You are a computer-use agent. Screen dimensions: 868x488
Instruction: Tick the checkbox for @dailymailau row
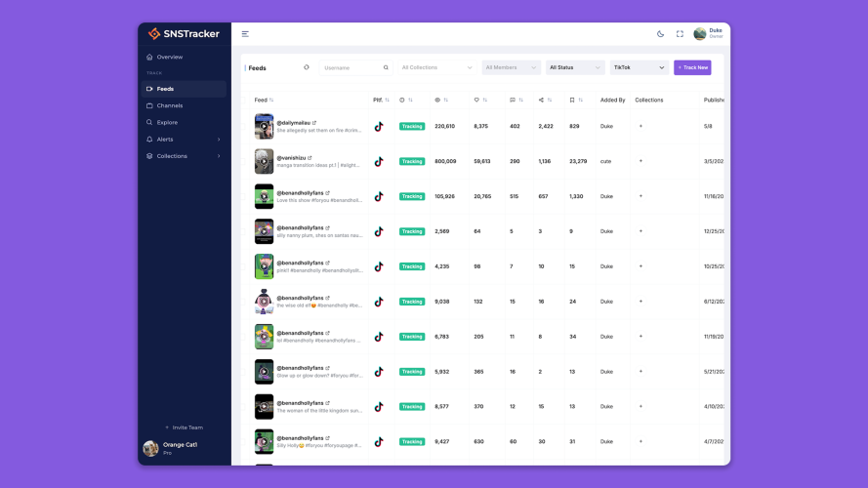pos(243,126)
